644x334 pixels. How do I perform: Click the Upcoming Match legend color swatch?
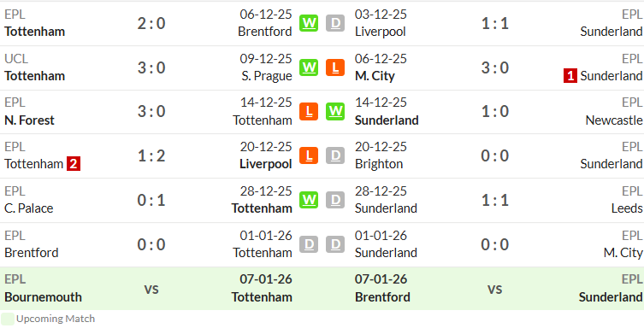coord(8,319)
